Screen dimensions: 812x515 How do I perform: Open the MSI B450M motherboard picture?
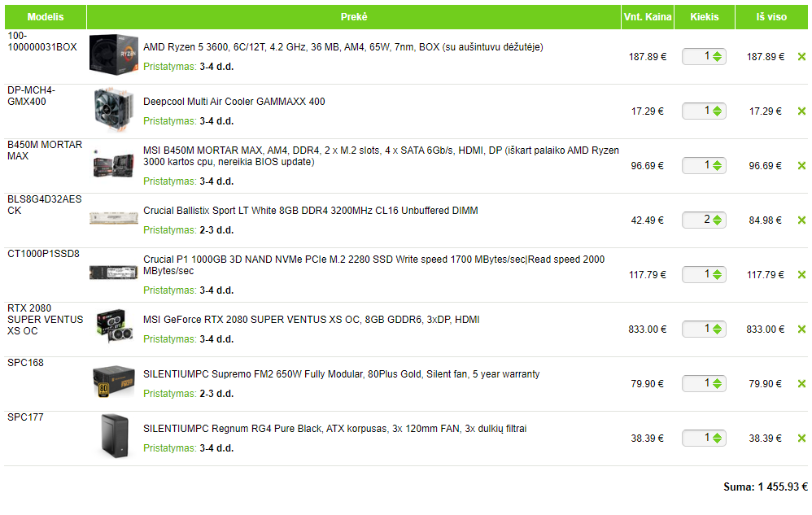pos(114,165)
